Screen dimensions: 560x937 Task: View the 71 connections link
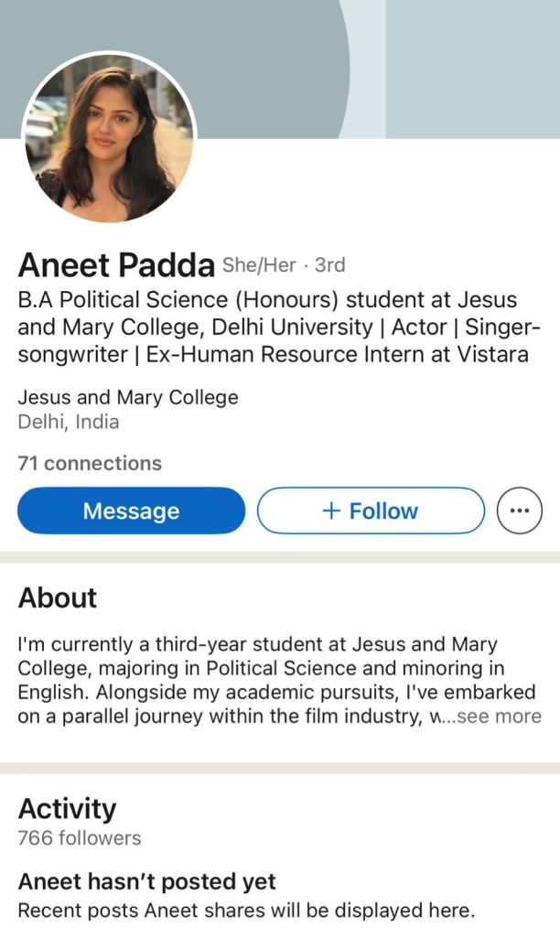(90, 463)
